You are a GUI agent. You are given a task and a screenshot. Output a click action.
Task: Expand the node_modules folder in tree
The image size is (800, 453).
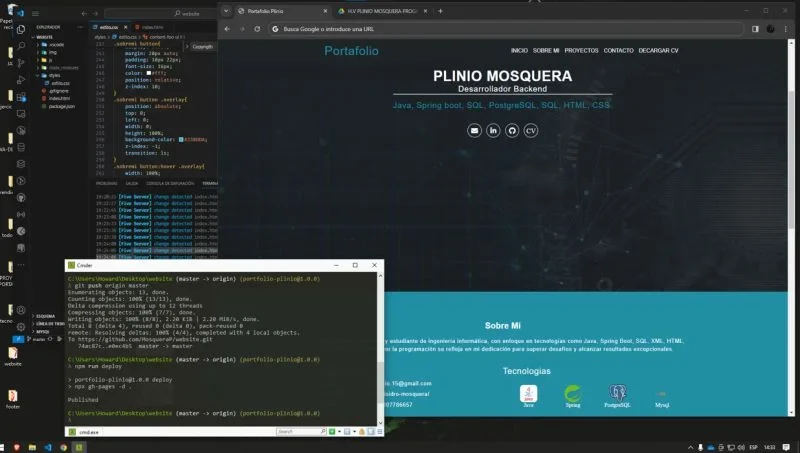coord(56,68)
